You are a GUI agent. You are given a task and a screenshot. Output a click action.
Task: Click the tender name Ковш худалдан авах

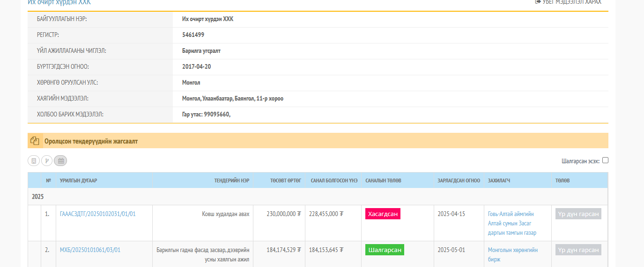[226, 214]
